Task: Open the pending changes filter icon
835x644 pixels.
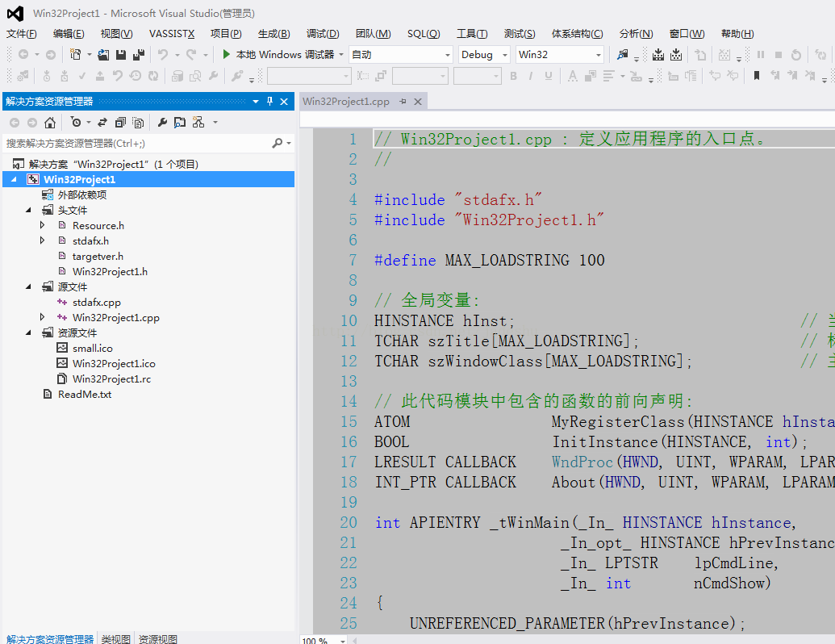Action: coord(76,123)
